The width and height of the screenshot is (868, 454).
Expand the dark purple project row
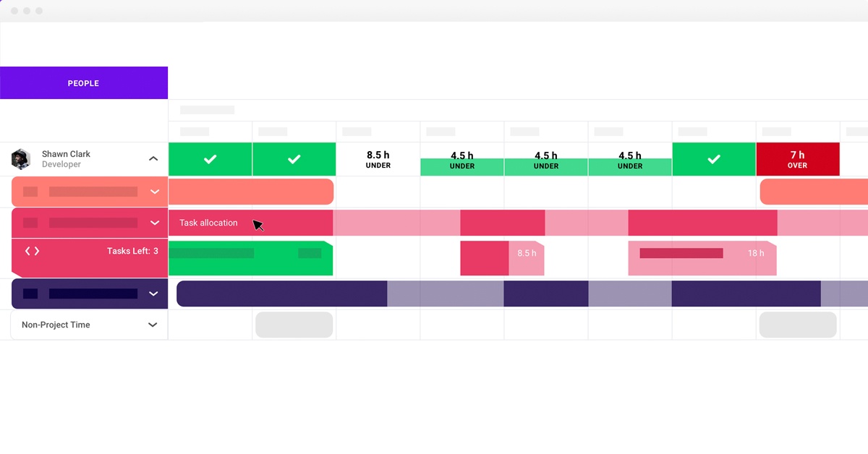click(x=153, y=294)
